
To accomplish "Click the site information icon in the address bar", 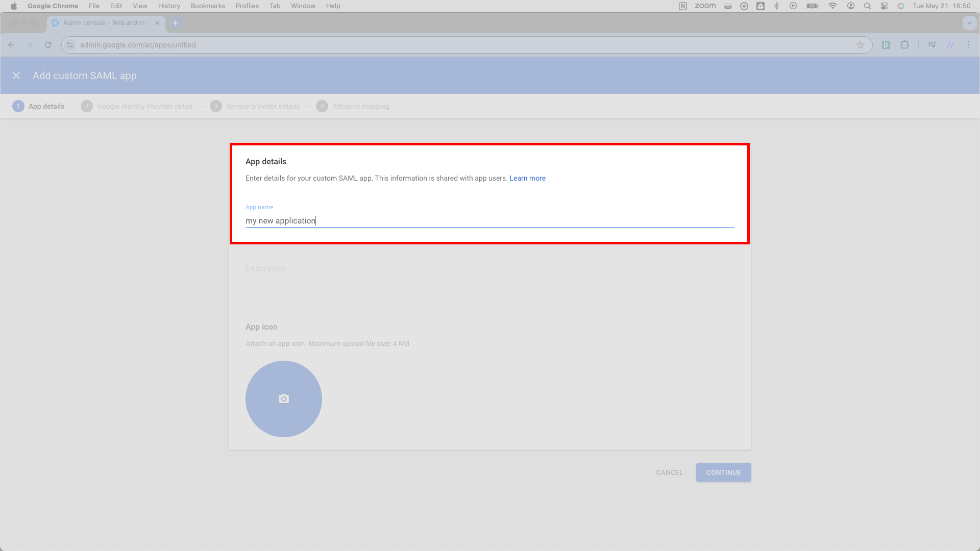I will (x=69, y=45).
